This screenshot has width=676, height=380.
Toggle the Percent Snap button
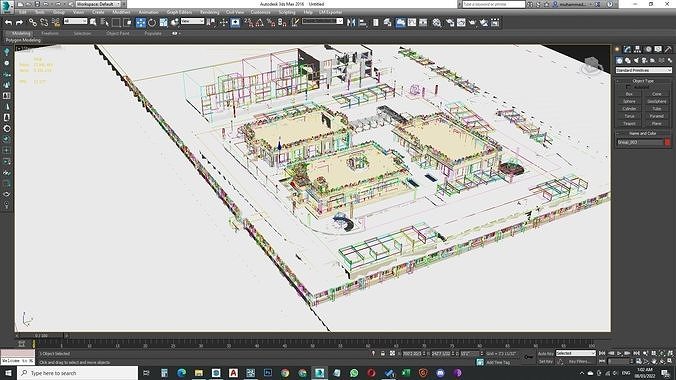pos(271,22)
